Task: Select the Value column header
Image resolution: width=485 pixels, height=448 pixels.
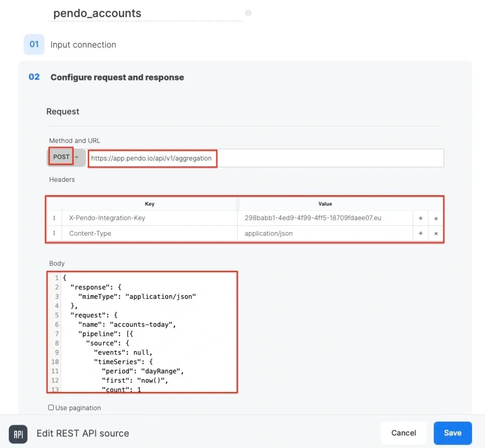Action: click(x=325, y=204)
